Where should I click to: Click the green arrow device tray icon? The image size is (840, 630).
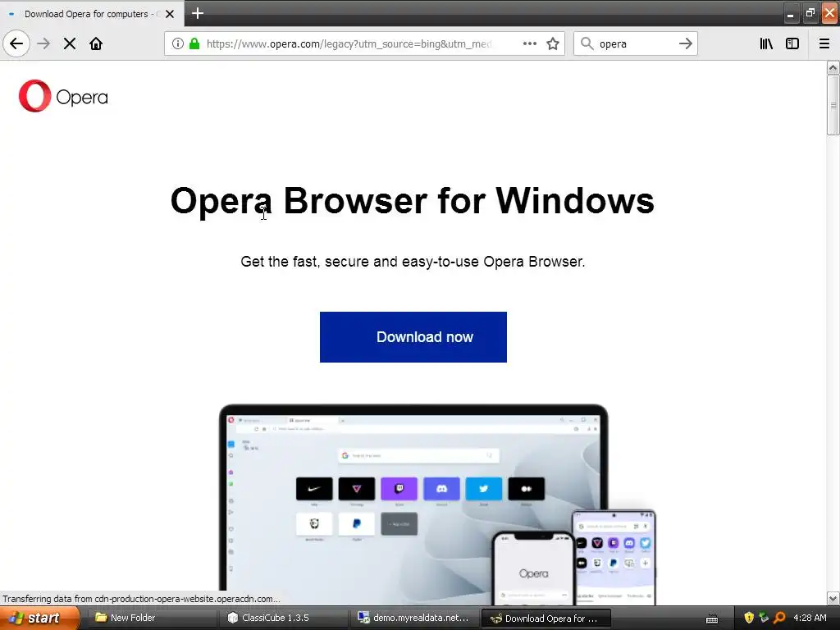tap(764, 618)
